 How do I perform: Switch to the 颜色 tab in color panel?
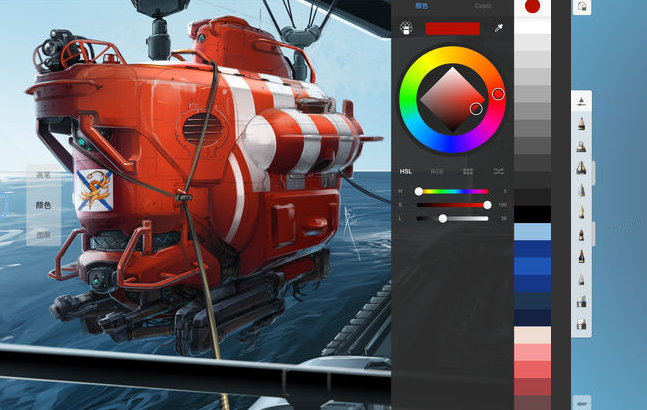[x=421, y=6]
